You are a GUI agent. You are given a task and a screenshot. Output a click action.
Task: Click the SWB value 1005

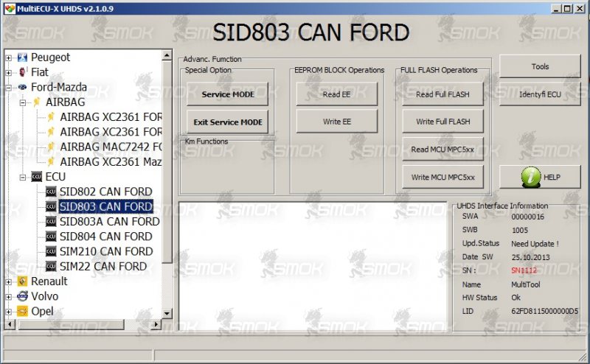pyautogui.click(x=520, y=230)
